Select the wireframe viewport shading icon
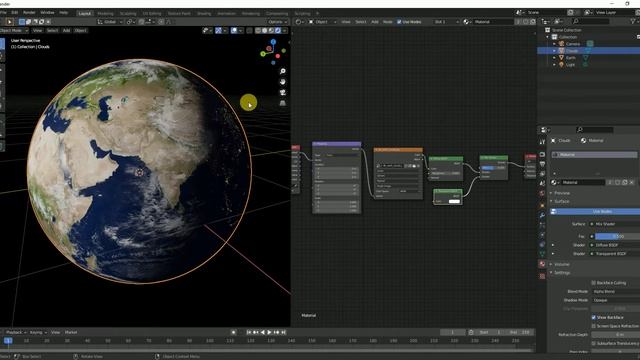This screenshot has height=360, width=640. point(258,31)
